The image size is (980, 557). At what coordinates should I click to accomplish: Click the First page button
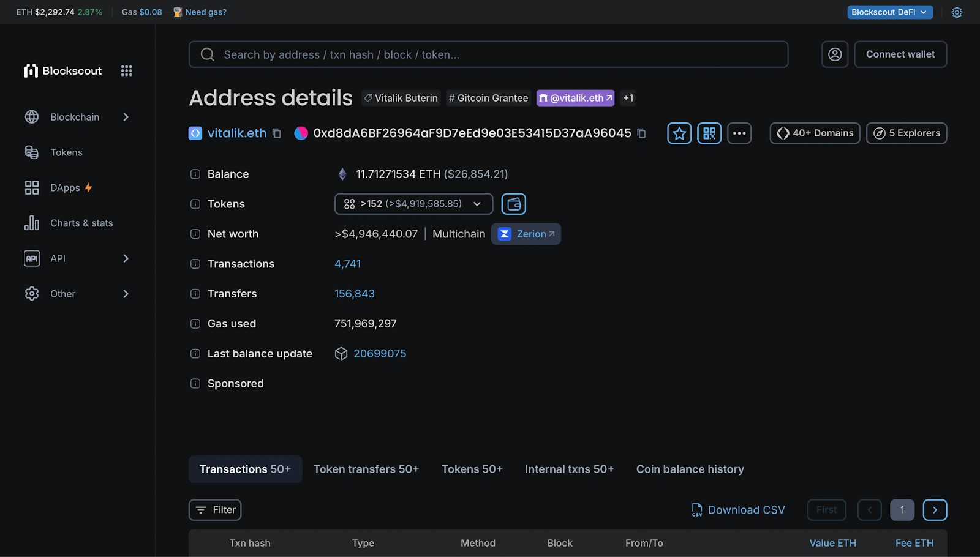click(827, 510)
